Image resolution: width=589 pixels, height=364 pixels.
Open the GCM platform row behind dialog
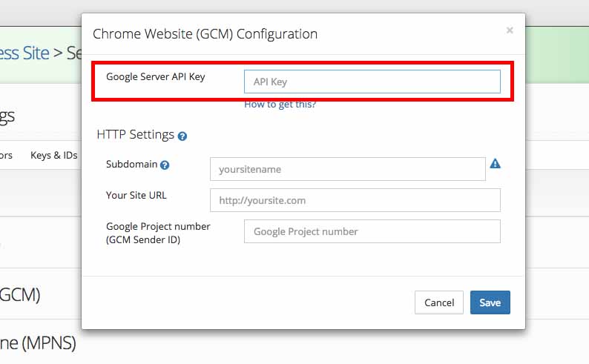[21, 294]
